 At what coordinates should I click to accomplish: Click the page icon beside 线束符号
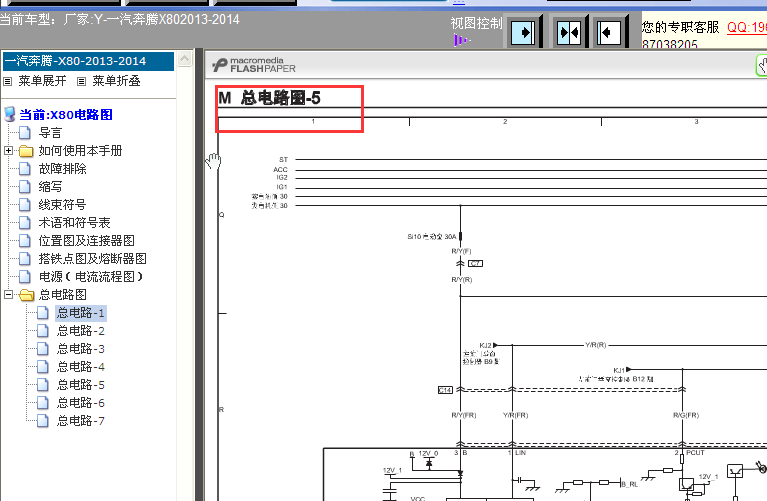point(24,205)
